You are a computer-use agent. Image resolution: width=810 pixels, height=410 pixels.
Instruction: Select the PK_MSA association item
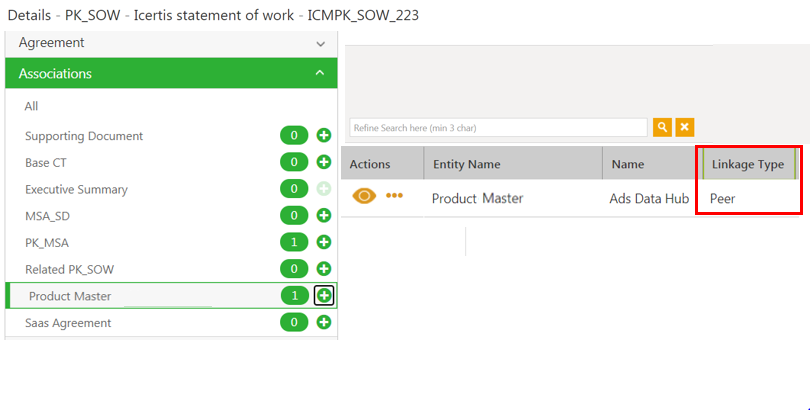[46, 242]
